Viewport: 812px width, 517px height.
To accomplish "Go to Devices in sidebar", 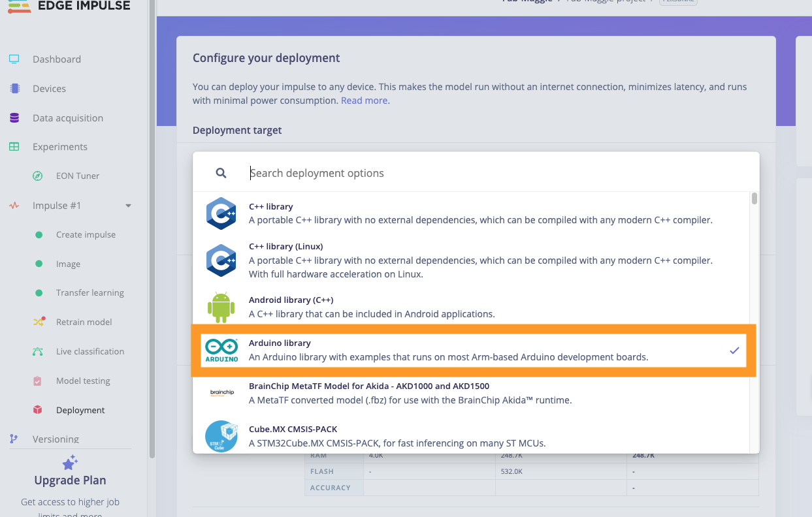I will coord(49,88).
